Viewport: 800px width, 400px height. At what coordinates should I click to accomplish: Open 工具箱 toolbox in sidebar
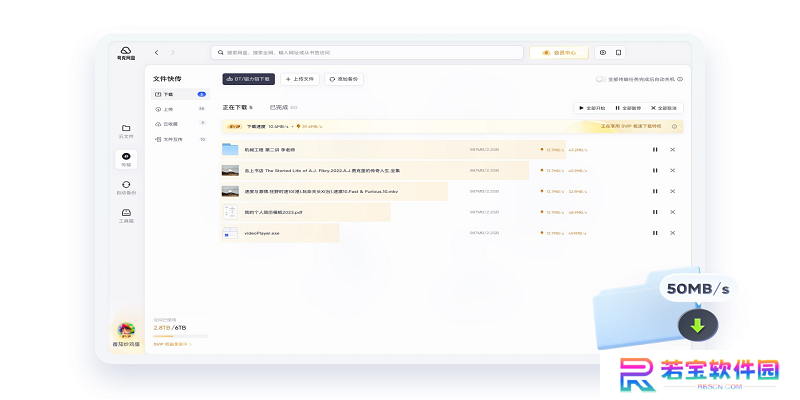(126, 216)
